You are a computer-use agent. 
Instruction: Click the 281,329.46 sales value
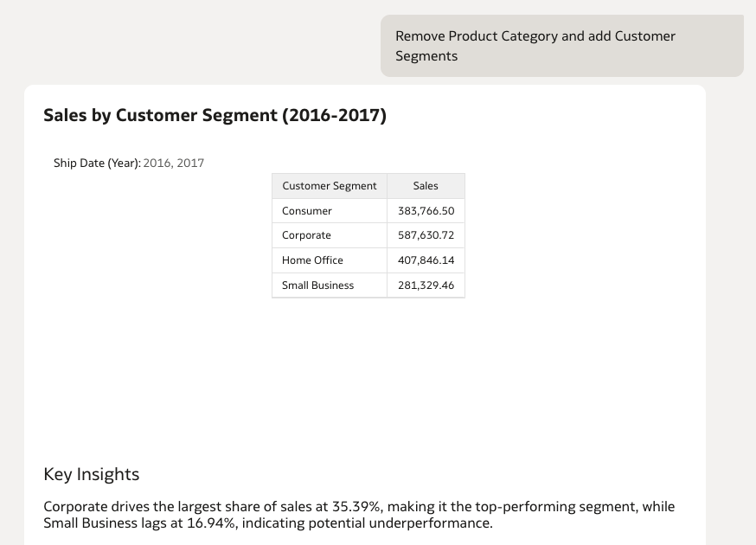pos(426,285)
